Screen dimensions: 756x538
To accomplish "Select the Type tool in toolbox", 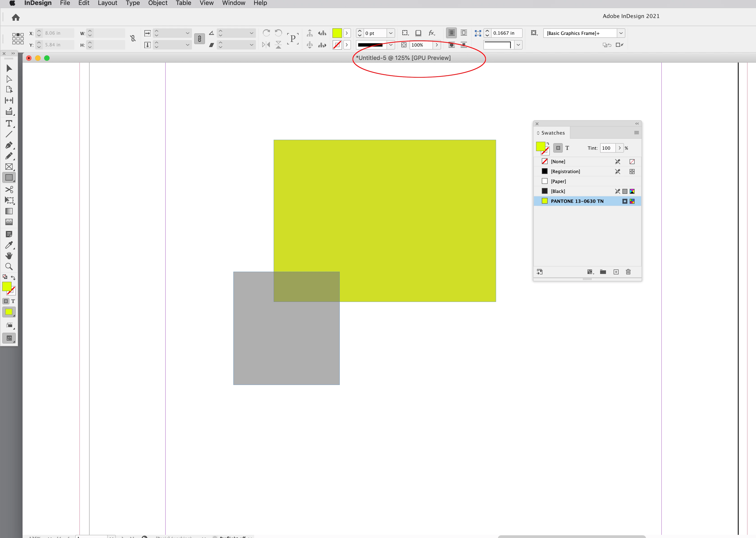I will point(9,124).
